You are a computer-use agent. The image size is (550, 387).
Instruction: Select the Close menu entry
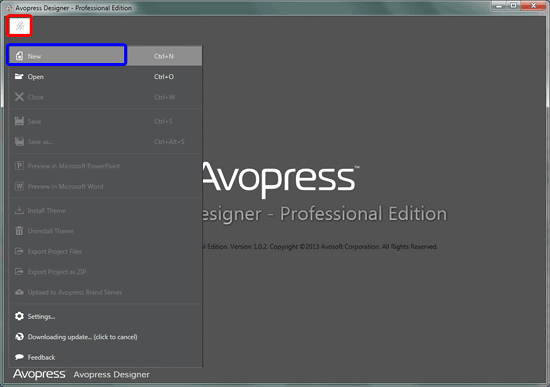pyautogui.click(x=105, y=97)
